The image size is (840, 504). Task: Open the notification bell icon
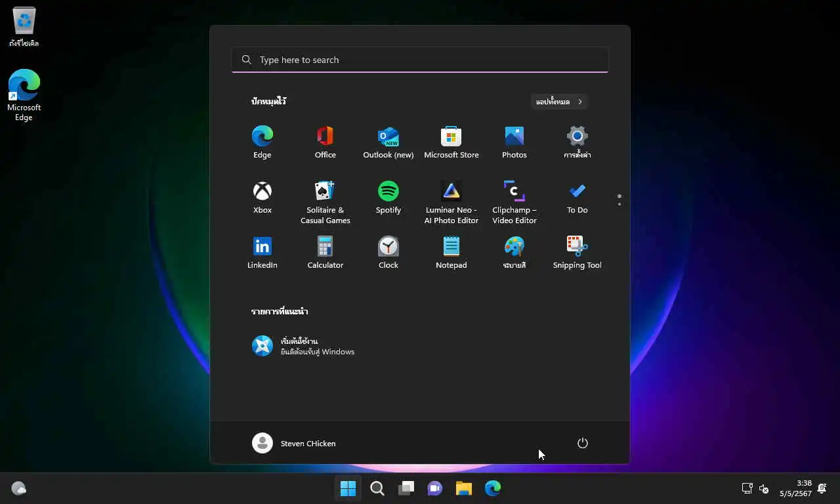822,488
